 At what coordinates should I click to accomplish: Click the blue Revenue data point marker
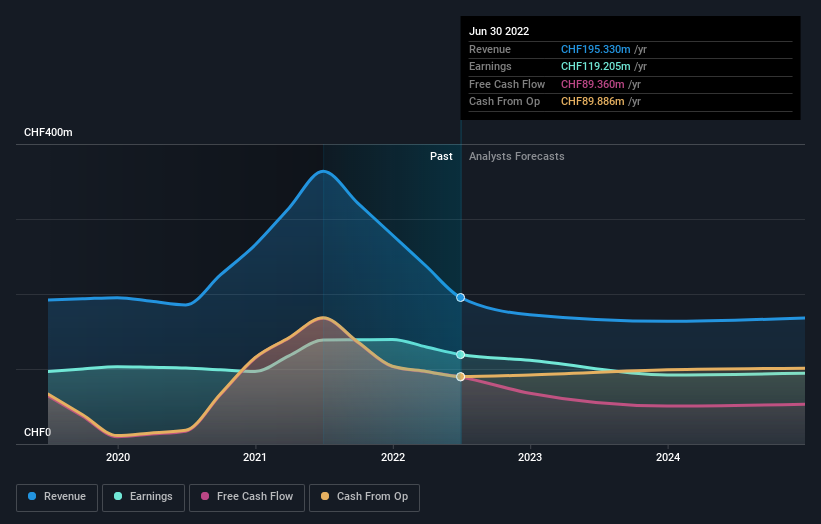tap(460, 297)
